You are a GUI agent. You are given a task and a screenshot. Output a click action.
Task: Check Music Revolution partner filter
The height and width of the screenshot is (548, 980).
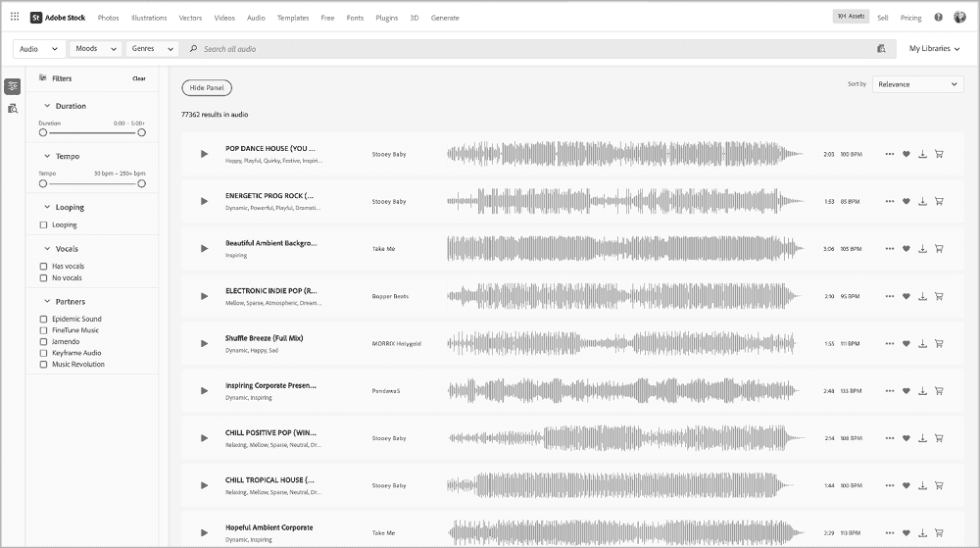pos(43,365)
